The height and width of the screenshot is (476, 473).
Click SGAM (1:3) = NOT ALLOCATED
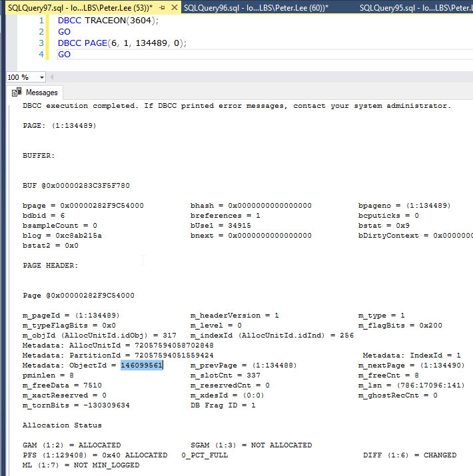point(251,445)
